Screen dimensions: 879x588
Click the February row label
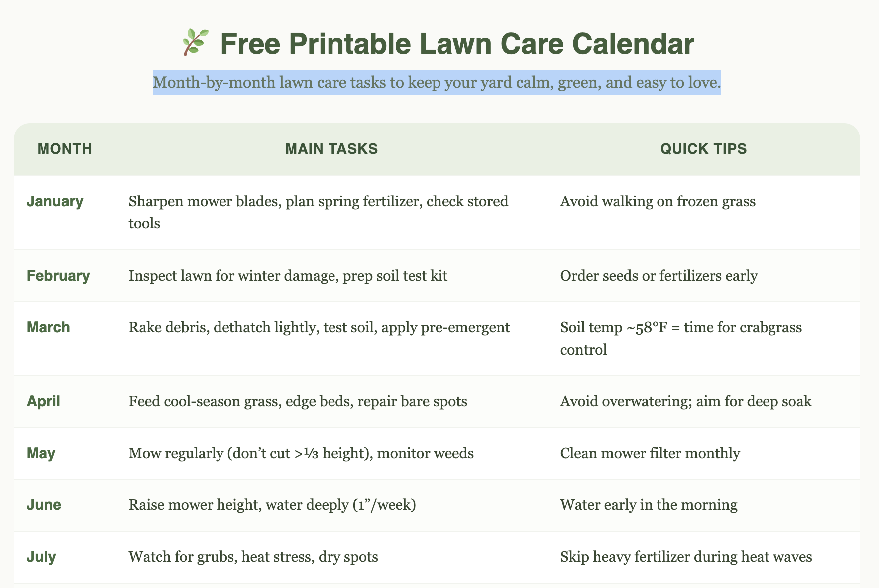58,276
